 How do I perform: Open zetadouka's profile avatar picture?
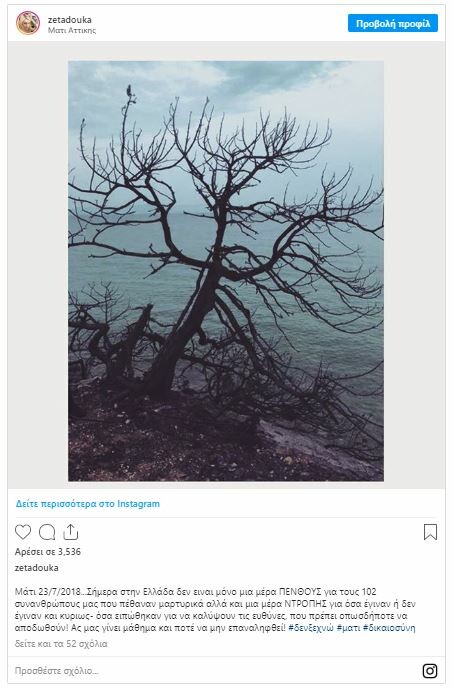coord(28,23)
